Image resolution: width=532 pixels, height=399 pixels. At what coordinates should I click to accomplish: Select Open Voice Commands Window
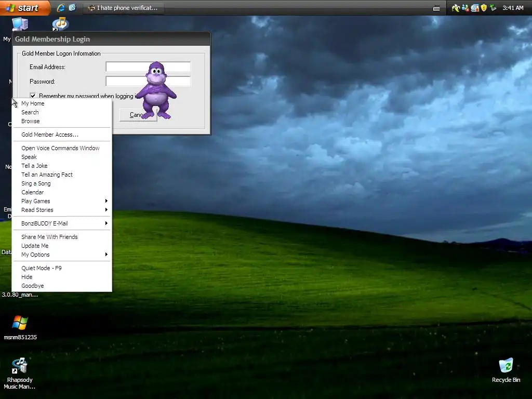tap(62, 148)
